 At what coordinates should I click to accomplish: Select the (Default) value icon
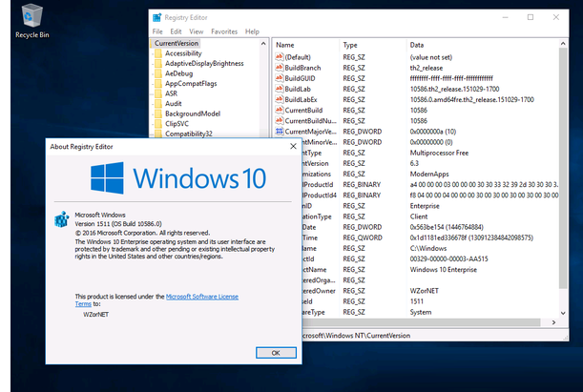coord(279,57)
